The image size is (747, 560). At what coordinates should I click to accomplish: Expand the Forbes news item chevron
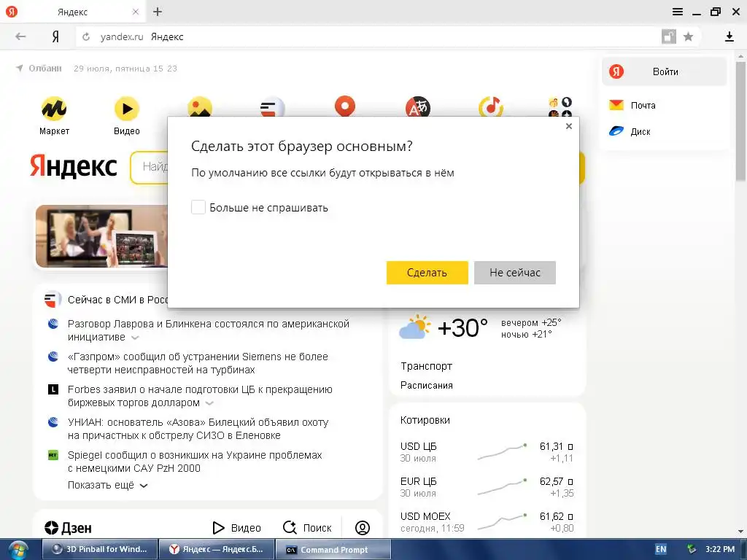coord(209,403)
